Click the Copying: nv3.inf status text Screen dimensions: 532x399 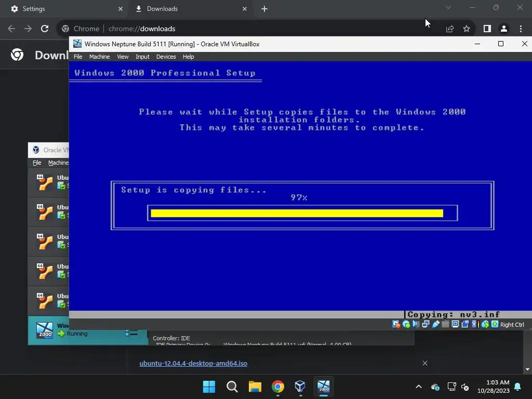454,314
